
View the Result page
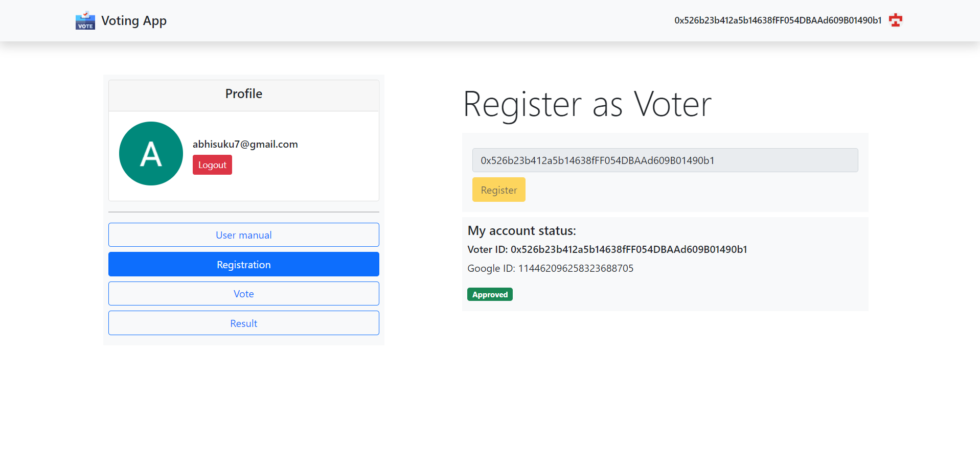(x=244, y=323)
